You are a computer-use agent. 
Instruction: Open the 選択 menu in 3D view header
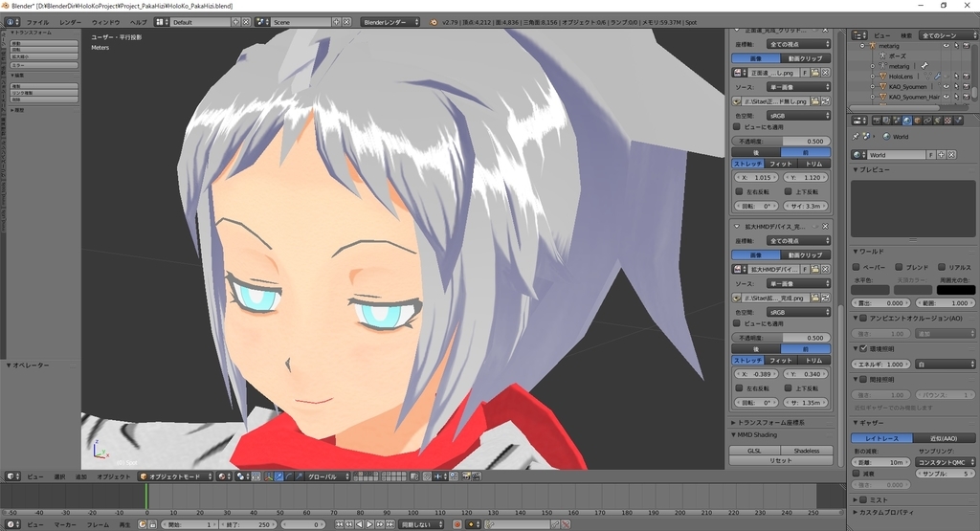point(59,476)
